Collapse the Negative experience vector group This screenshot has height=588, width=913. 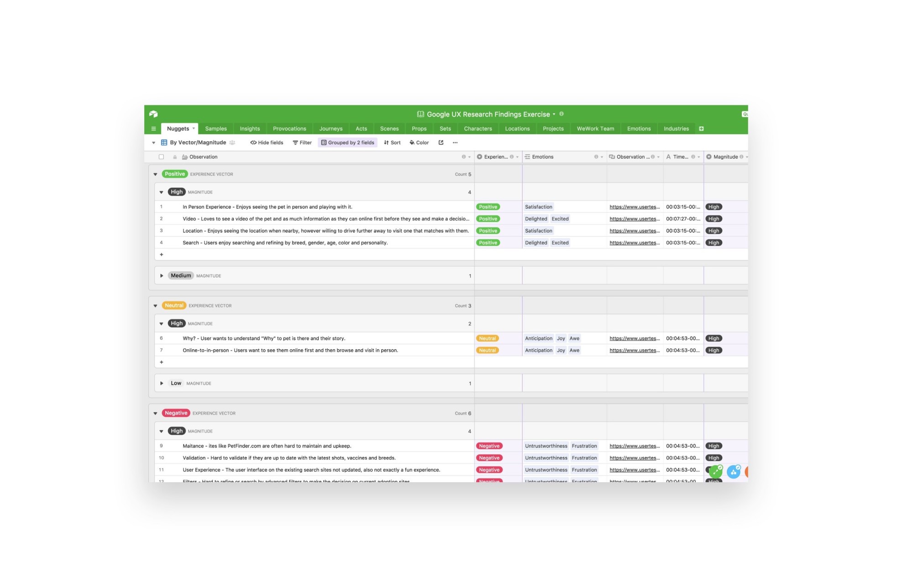[155, 413]
